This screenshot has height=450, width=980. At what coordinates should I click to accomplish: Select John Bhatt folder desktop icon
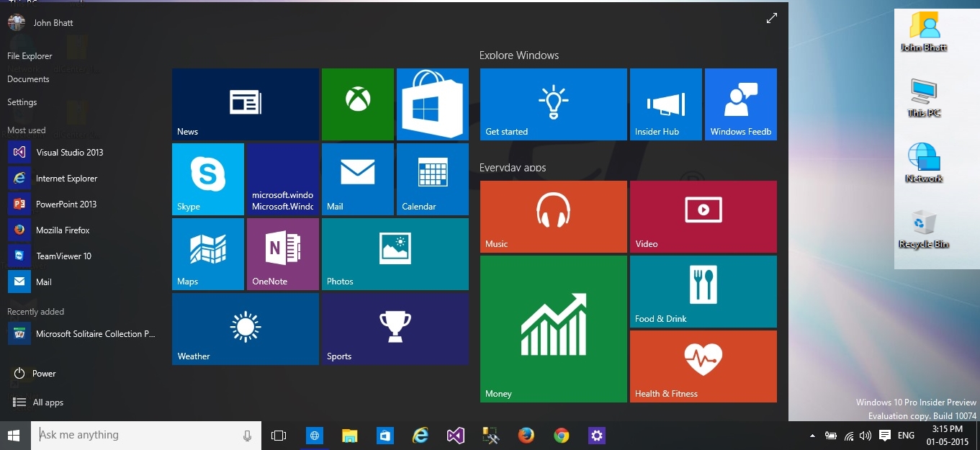(924, 33)
